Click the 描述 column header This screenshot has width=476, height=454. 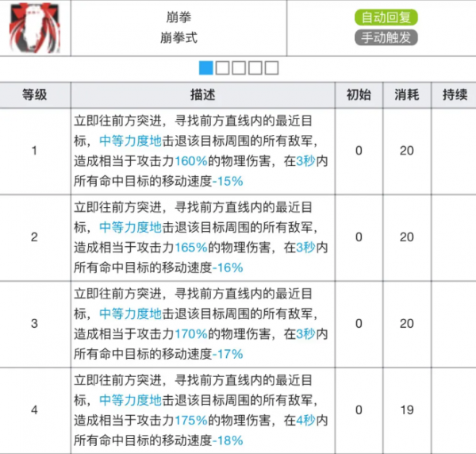tap(203, 94)
